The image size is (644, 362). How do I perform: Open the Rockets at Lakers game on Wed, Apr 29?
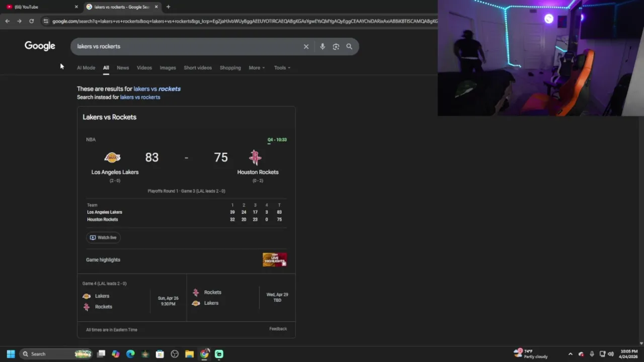[x=240, y=297]
